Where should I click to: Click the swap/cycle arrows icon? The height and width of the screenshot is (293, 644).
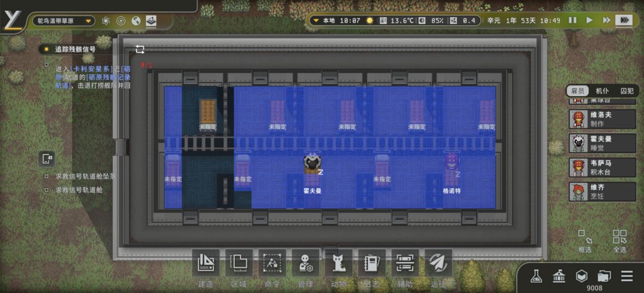140,50
